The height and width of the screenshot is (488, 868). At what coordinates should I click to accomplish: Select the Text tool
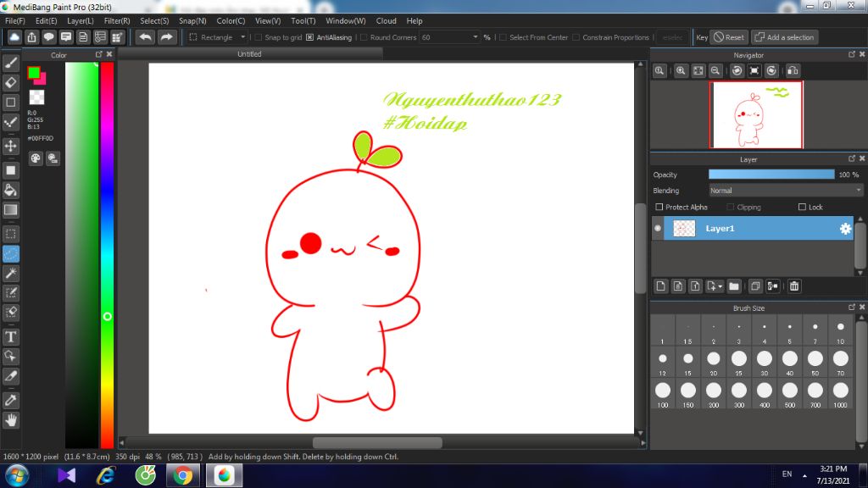coord(10,337)
